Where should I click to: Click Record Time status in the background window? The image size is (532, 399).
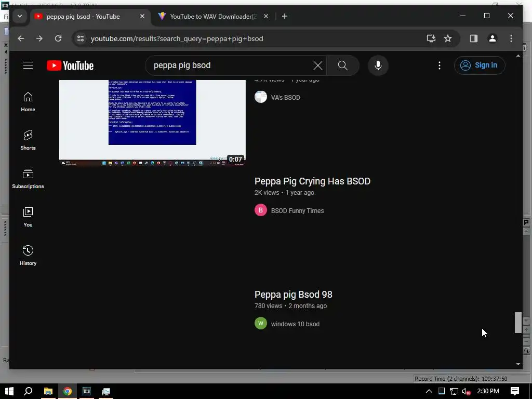(x=461, y=379)
